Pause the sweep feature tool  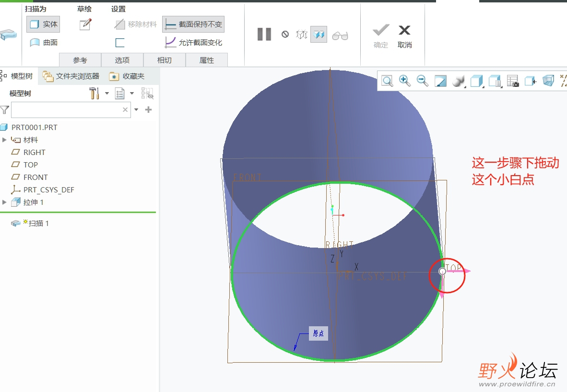pyautogui.click(x=264, y=35)
